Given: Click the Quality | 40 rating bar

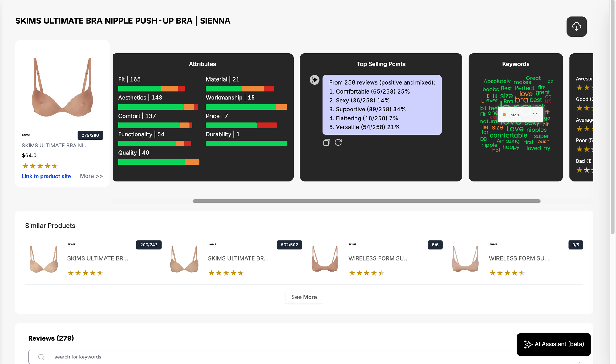Looking at the screenshot, I should pyautogui.click(x=159, y=162).
